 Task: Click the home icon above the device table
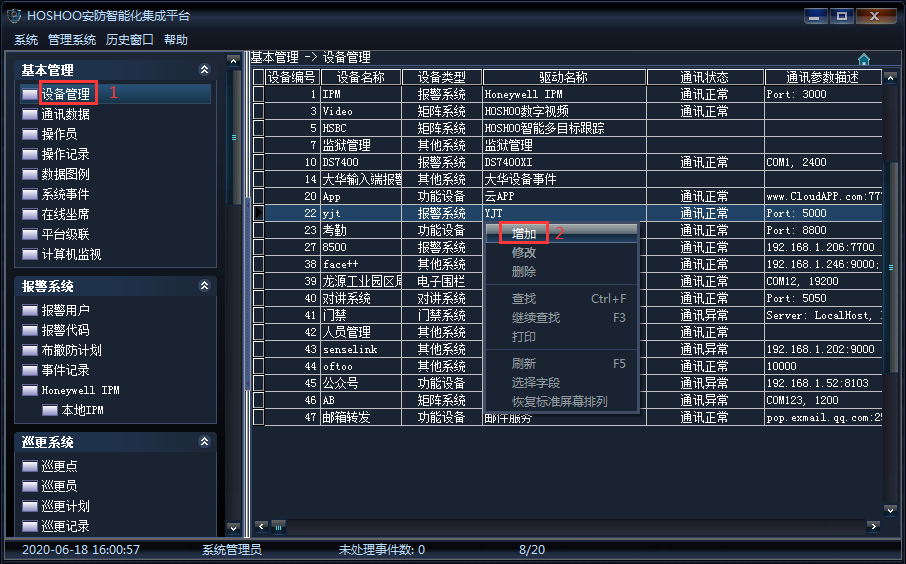point(864,59)
